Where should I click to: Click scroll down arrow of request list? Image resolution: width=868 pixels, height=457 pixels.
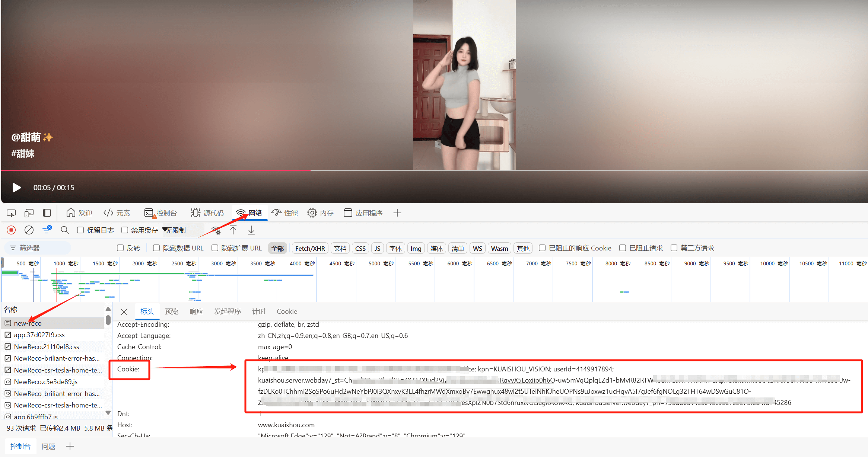[x=108, y=412]
